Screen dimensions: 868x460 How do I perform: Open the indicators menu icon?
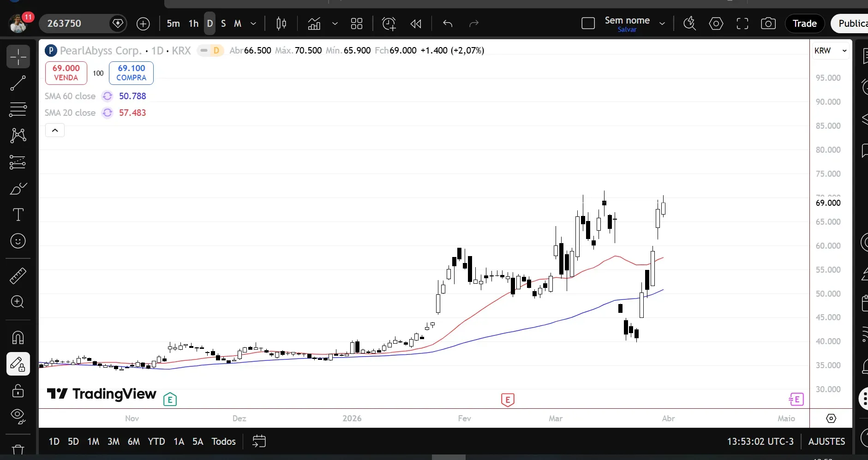(x=314, y=24)
